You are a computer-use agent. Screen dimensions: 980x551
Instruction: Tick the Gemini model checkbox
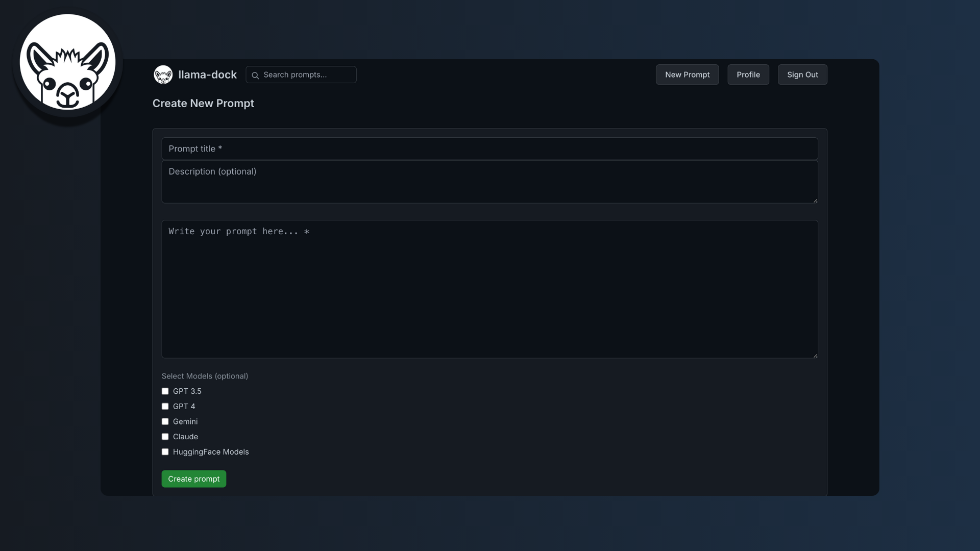(165, 421)
